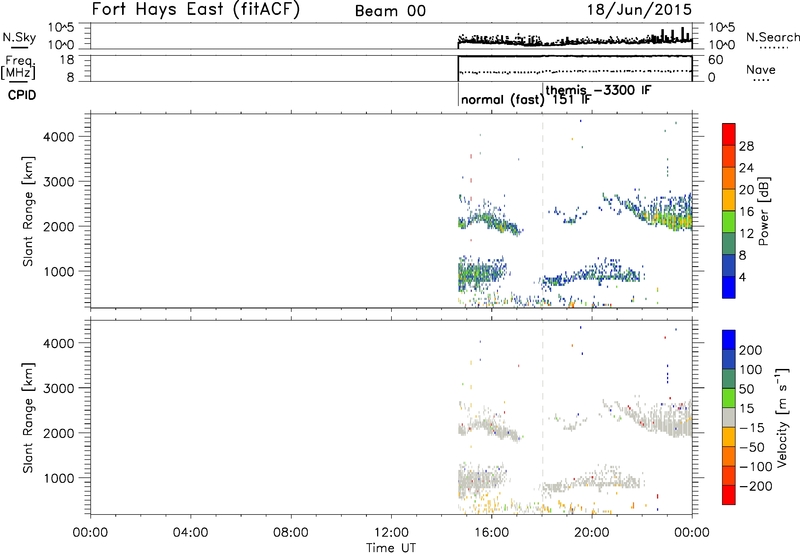800x554 pixels.
Task: Click the green 15–50 Velocity colorbar segment
Action: coord(729,398)
